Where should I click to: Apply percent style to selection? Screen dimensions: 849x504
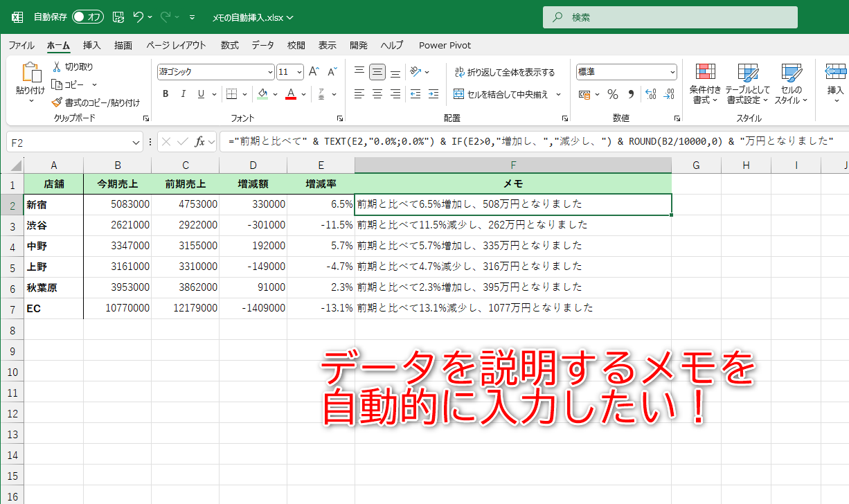click(x=612, y=94)
